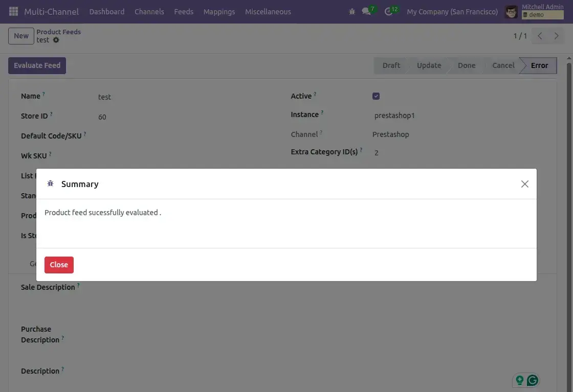Click the Extra Category ID(s) value 2
This screenshot has height=392, width=573.
[x=377, y=153]
